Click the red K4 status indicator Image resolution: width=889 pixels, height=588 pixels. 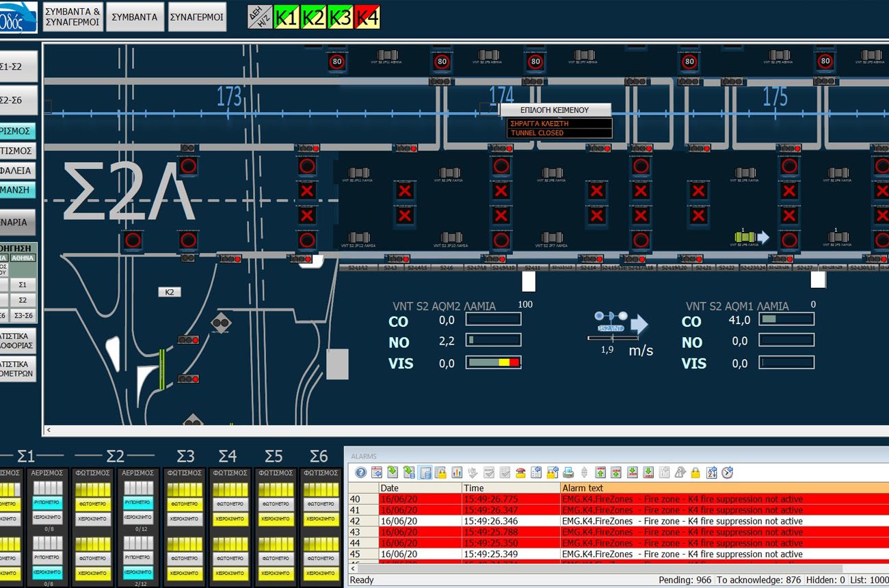pos(367,18)
